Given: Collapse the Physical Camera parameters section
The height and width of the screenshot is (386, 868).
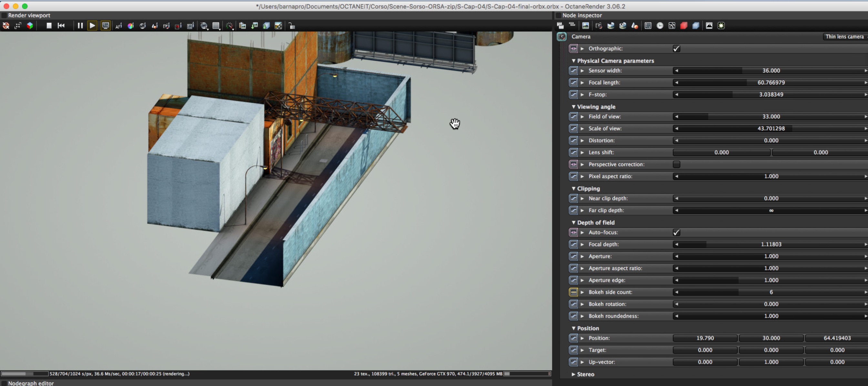Looking at the screenshot, I should coord(573,61).
